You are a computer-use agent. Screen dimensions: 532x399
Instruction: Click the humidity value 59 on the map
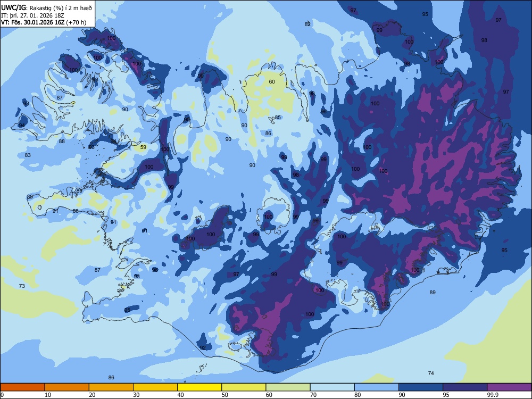click(143, 147)
